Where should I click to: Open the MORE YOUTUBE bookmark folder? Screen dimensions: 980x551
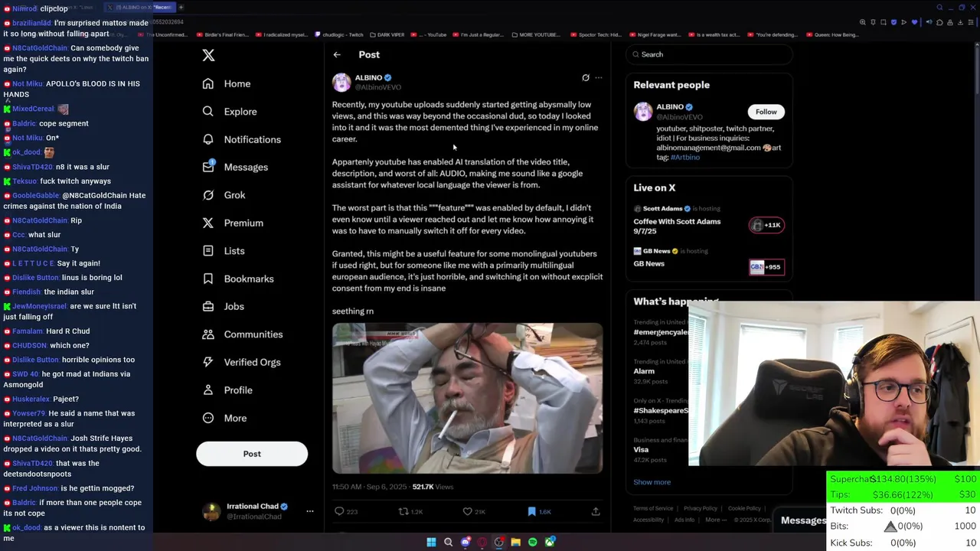coord(536,34)
